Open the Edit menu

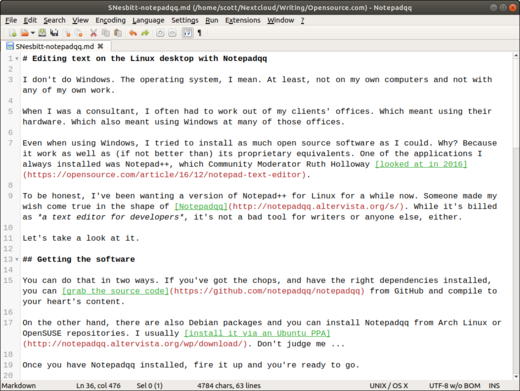30,20
